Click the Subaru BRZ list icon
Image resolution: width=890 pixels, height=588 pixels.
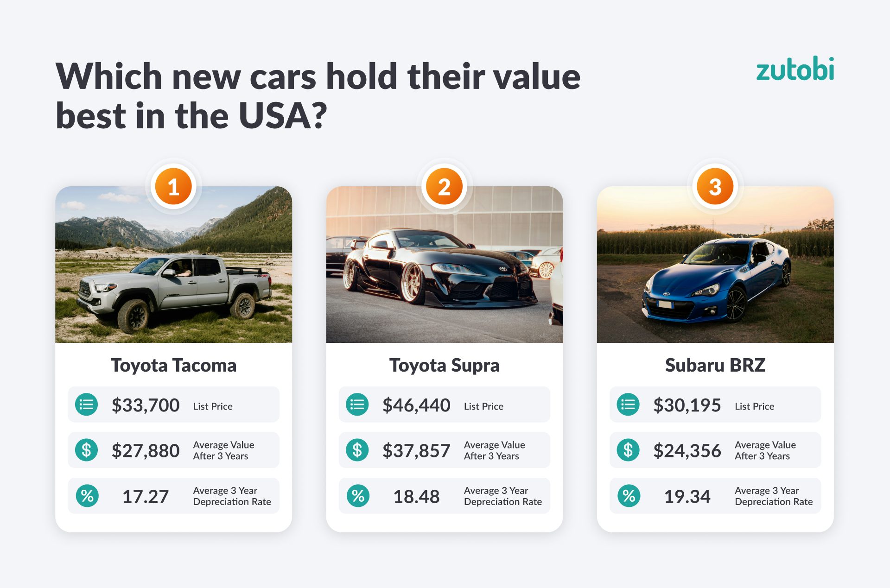point(628,405)
